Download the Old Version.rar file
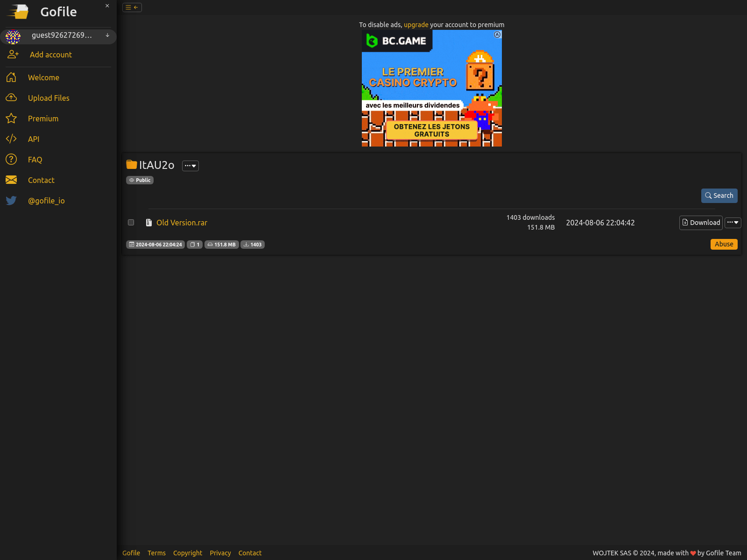The height and width of the screenshot is (560, 747). (701, 223)
